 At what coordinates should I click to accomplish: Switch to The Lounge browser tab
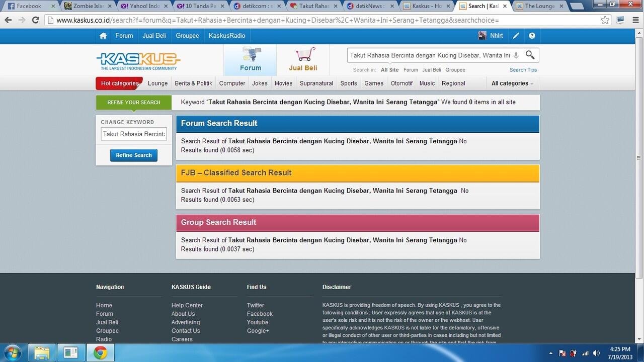point(539,6)
